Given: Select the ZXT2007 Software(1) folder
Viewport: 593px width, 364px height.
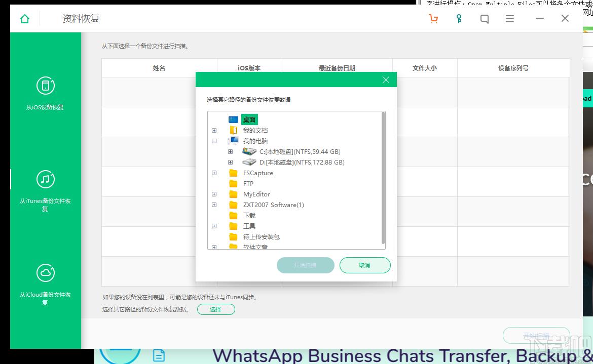Looking at the screenshot, I should 273,205.
